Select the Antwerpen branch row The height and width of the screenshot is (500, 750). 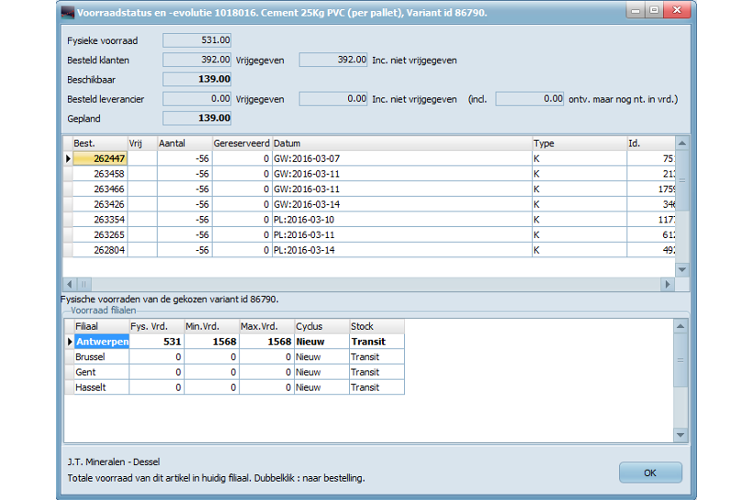click(x=235, y=342)
